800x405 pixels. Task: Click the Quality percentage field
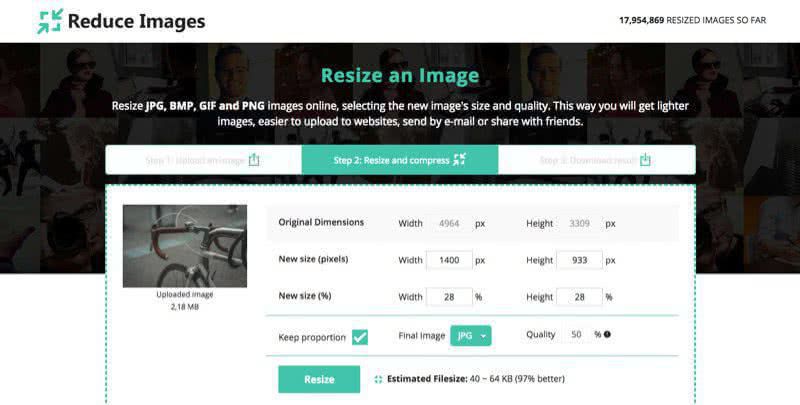click(577, 334)
